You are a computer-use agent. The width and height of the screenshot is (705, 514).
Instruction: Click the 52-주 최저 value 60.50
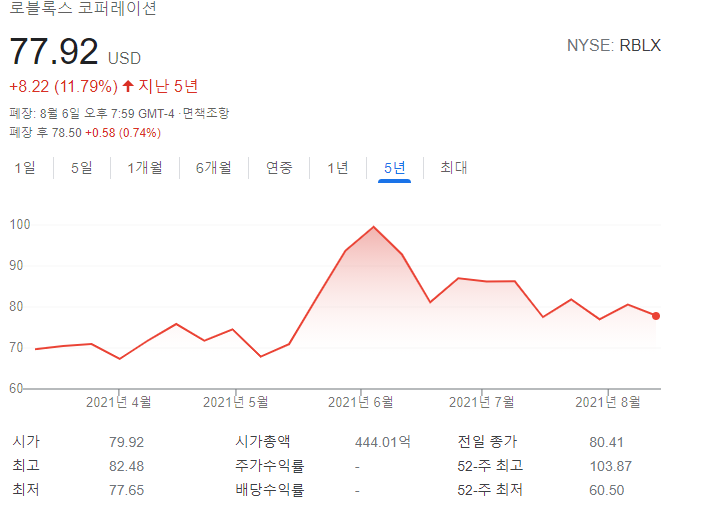coord(607,490)
